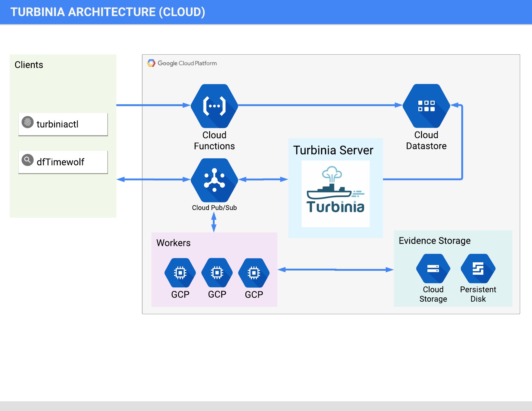Click the Cloud Datastore caption text
Image resolution: width=532 pixels, height=411 pixels.
pyautogui.click(x=426, y=141)
